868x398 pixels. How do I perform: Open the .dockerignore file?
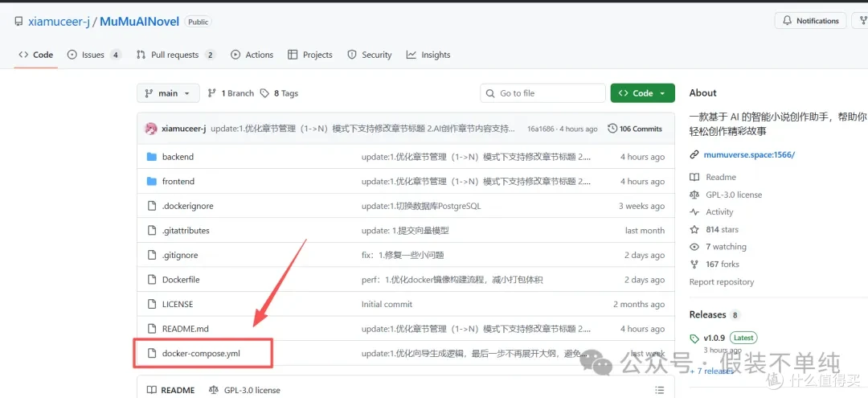(187, 206)
